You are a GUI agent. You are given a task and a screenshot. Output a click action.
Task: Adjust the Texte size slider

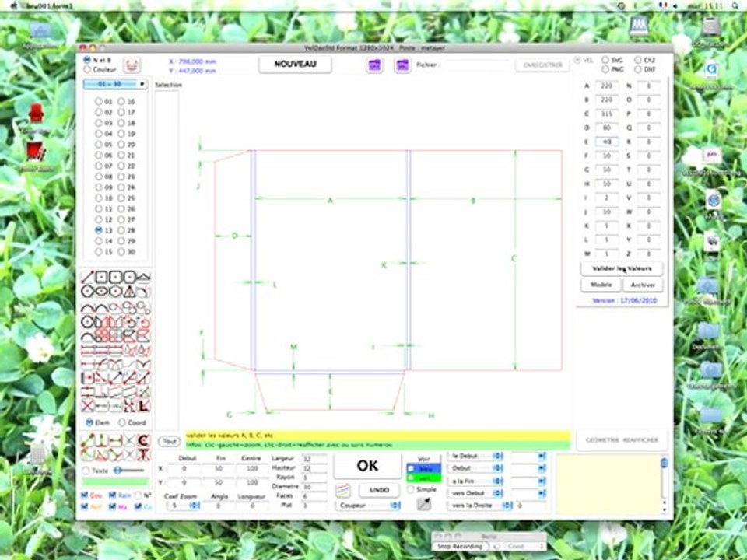[130, 471]
